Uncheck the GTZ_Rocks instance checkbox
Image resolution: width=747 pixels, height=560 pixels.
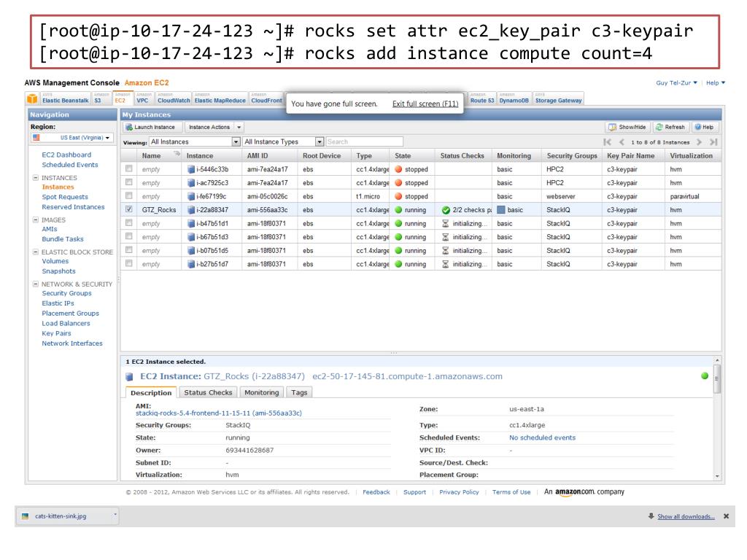129,210
